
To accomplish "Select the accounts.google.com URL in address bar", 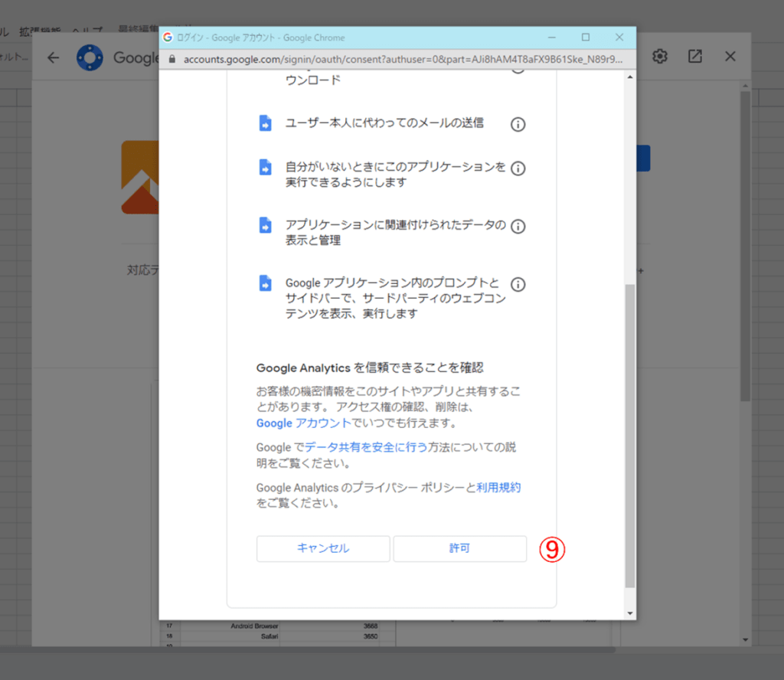I will (x=398, y=58).
